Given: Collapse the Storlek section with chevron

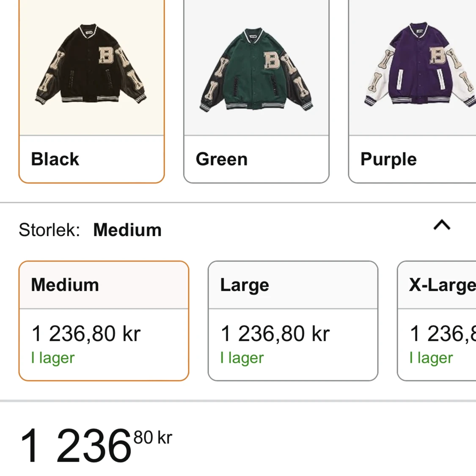Looking at the screenshot, I should (x=442, y=225).
